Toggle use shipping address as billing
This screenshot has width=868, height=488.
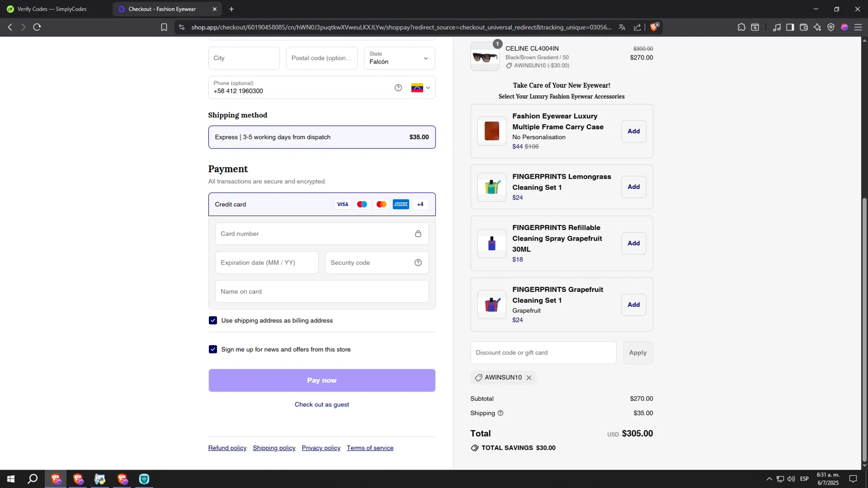click(x=213, y=320)
